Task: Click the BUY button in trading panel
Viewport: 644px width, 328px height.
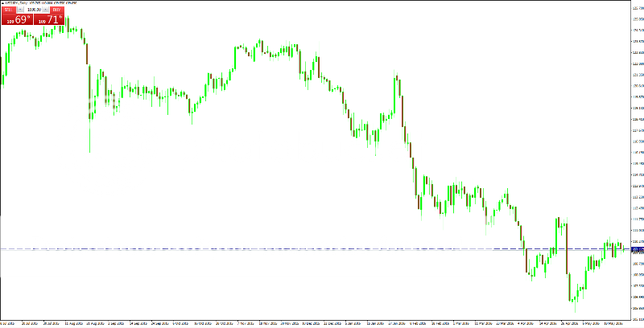Action: point(56,10)
